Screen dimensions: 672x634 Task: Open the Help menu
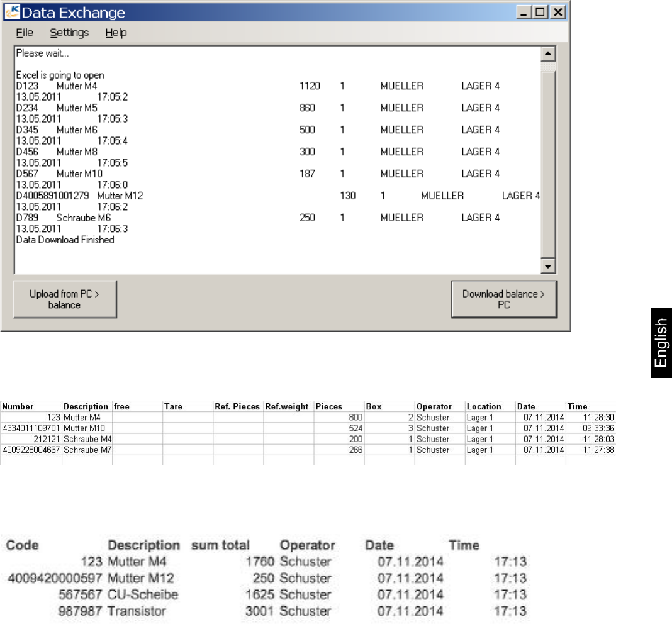(x=116, y=33)
